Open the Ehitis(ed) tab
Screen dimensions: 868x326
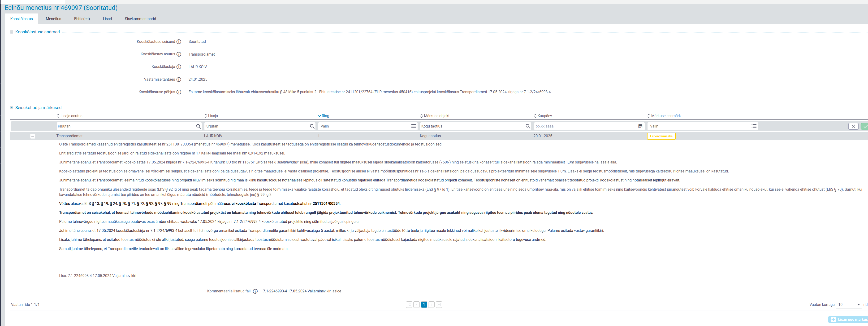(82, 19)
